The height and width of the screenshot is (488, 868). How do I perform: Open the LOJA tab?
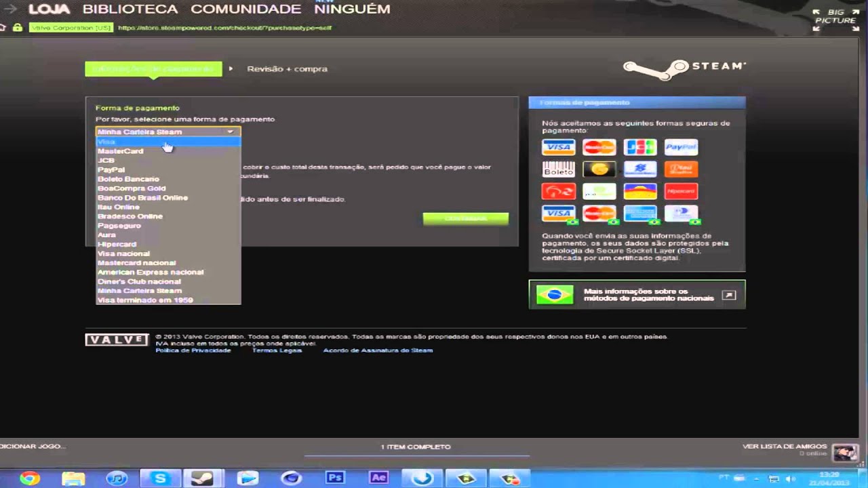[x=50, y=9]
